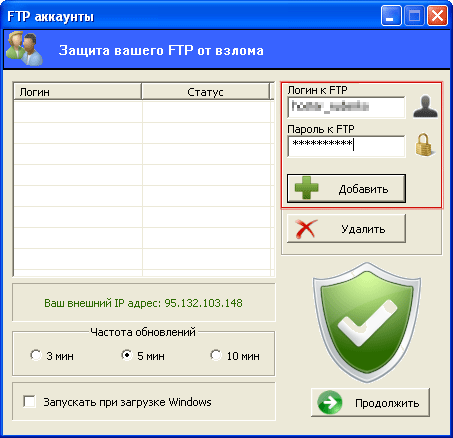Viewport: 453px width, 438px height.
Task: Click the two-users icon in the header
Action: point(24,49)
